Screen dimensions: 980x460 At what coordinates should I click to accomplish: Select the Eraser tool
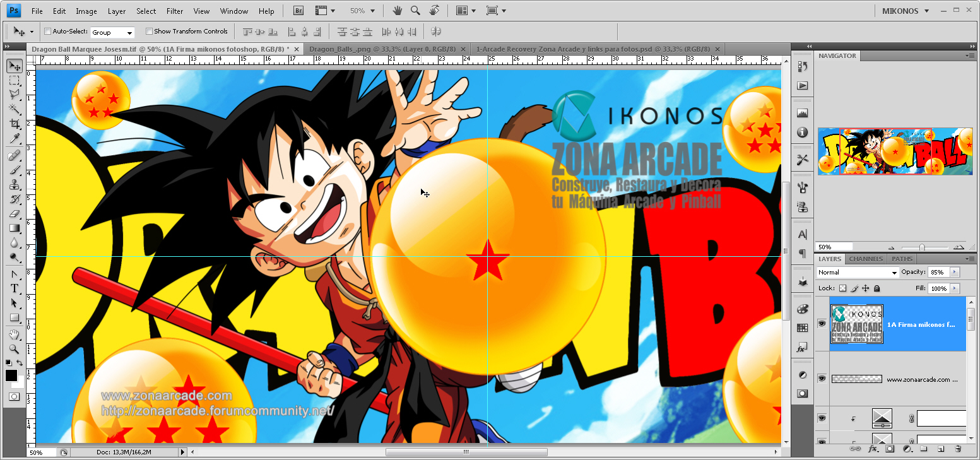(x=15, y=213)
